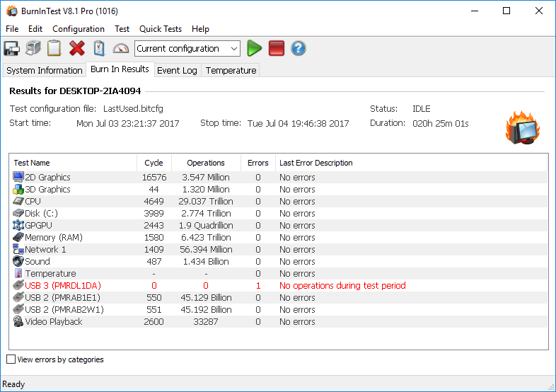556x392 pixels.
Task: Click the 16576 cycle value
Action: [154, 177]
